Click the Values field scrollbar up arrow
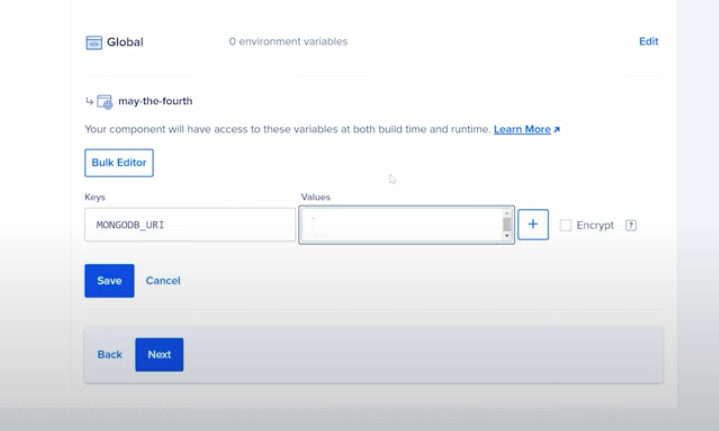719x431 pixels. coord(507,213)
